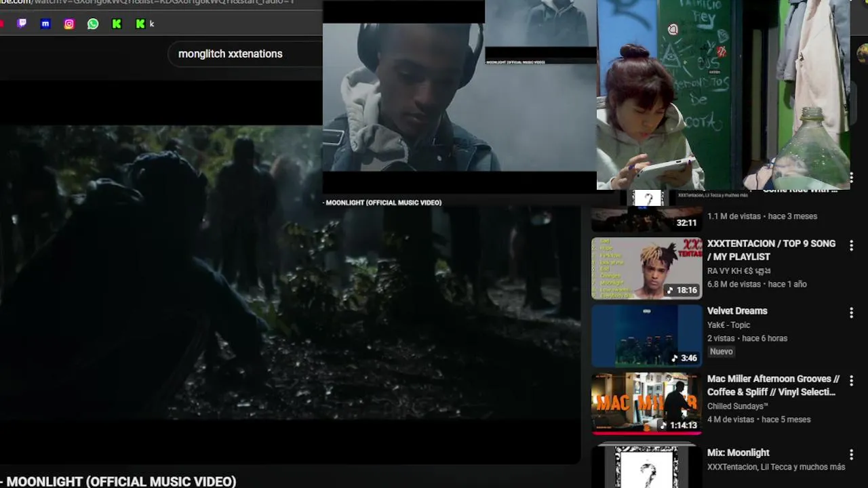Open the WhatsApp bookmark icon
This screenshot has width=868, height=488.
tap(93, 24)
